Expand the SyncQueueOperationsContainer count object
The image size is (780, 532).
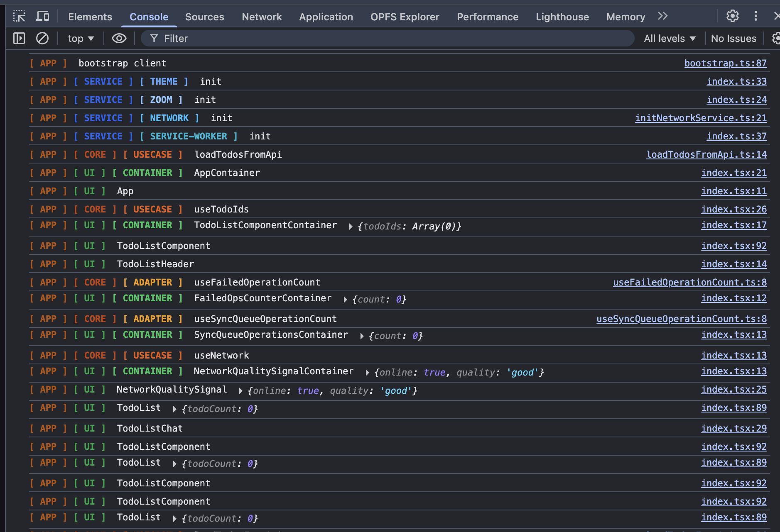(x=362, y=336)
